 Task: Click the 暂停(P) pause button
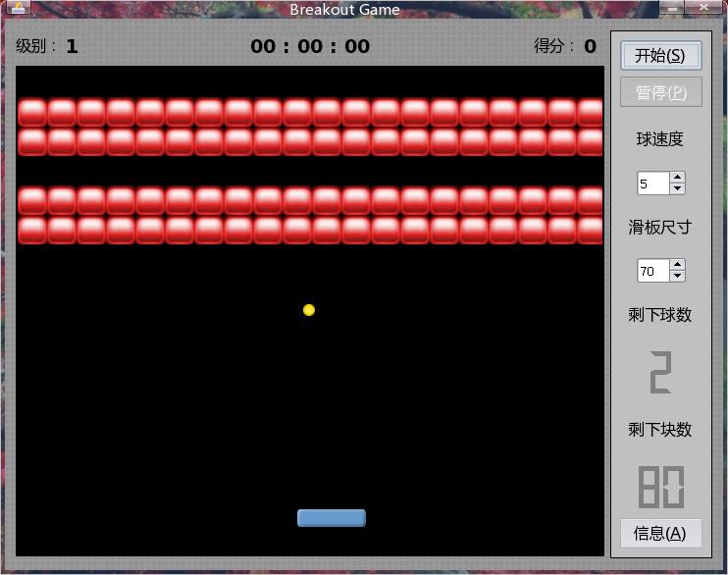pyautogui.click(x=660, y=92)
